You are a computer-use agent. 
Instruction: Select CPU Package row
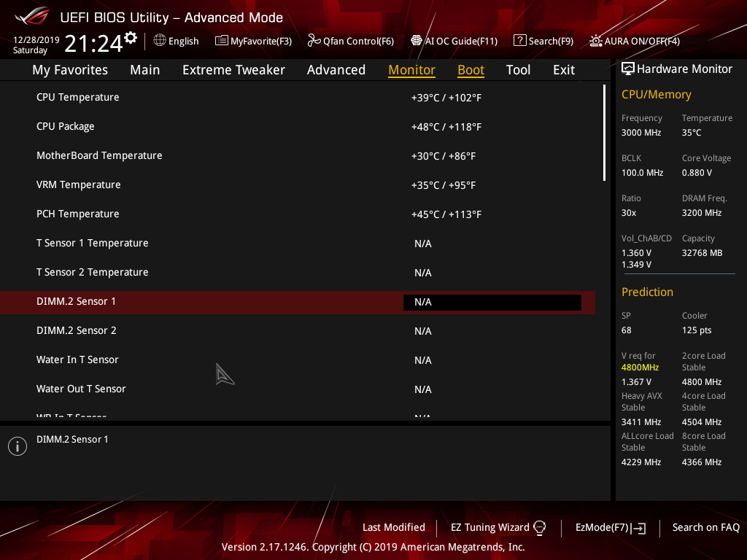click(x=298, y=127)
